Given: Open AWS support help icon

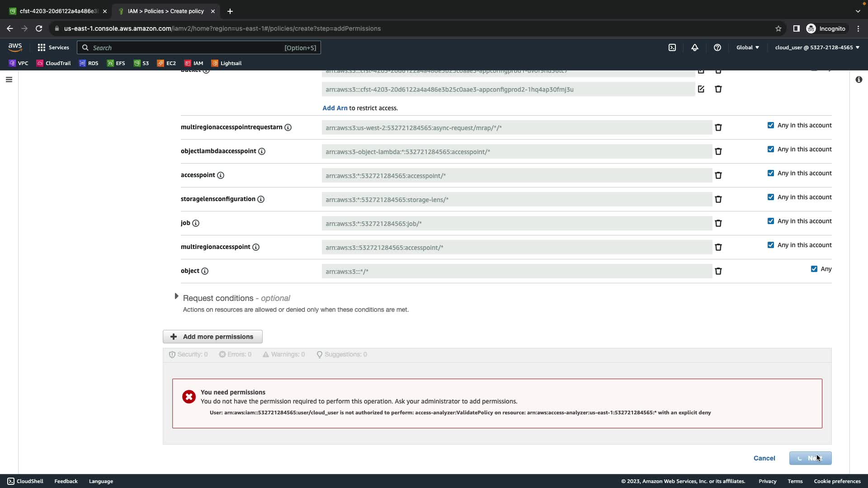Looking at the screenshot, I should click(x=717, y=47).
